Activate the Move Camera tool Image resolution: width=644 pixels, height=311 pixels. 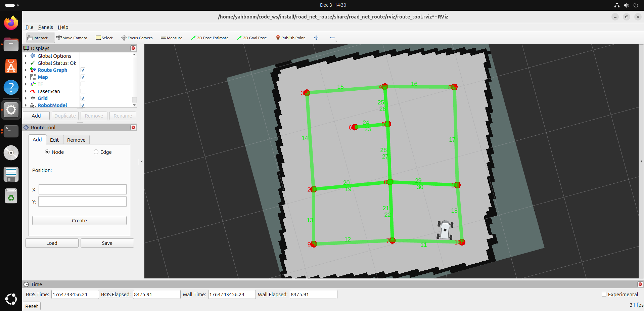pyautogui.click(x=72, y=38)
